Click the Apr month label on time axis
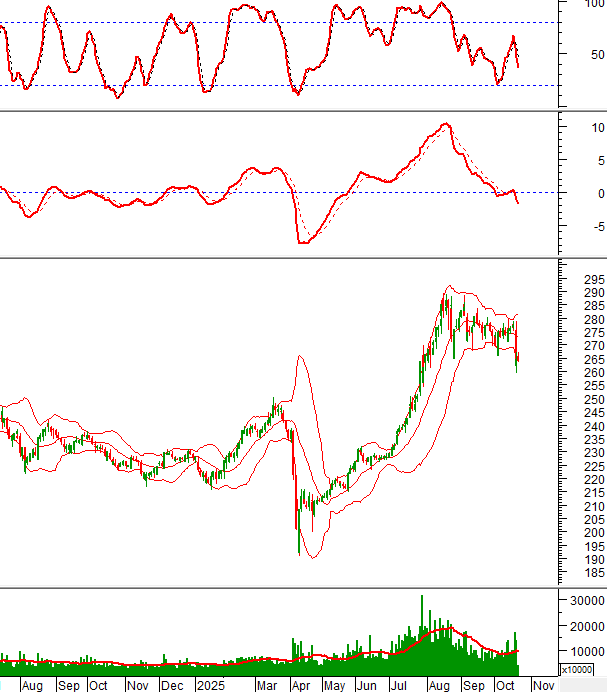The width and height of the screenshot is (607, 692). click(300, 685)
